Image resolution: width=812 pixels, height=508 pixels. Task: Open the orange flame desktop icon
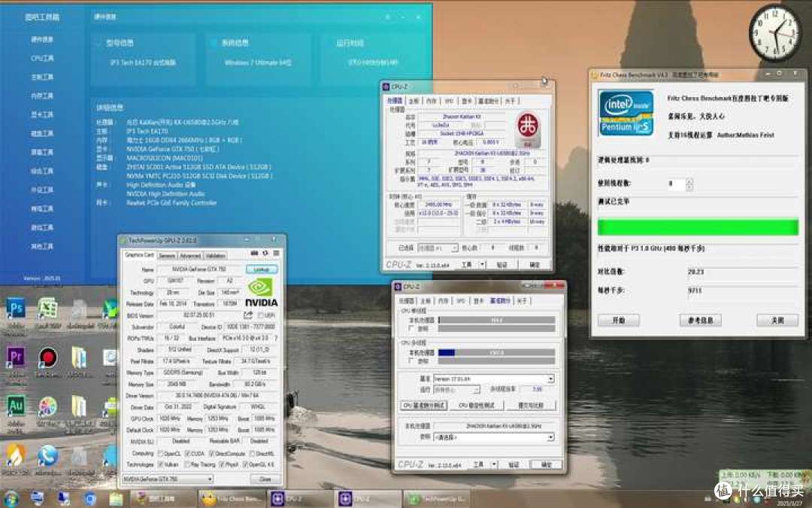tap(16, 455)
